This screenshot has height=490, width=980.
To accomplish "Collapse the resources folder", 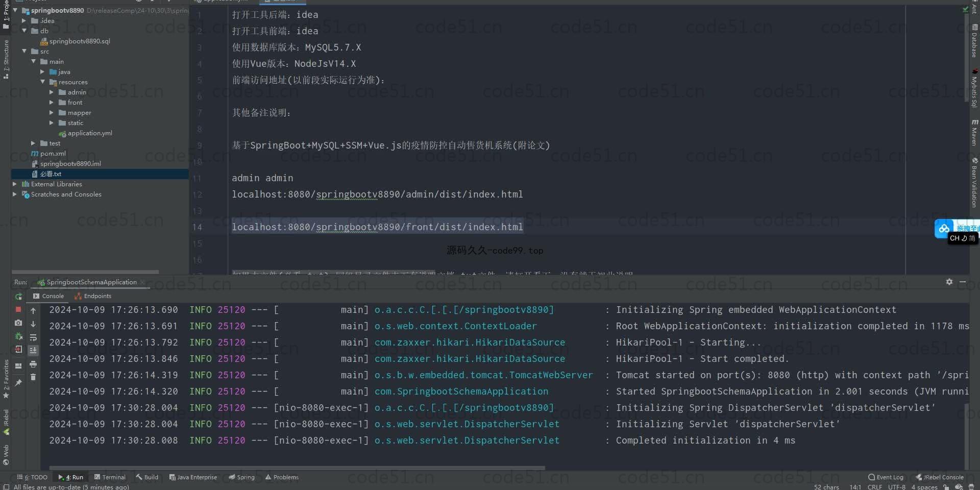I will tap(42, 82).
